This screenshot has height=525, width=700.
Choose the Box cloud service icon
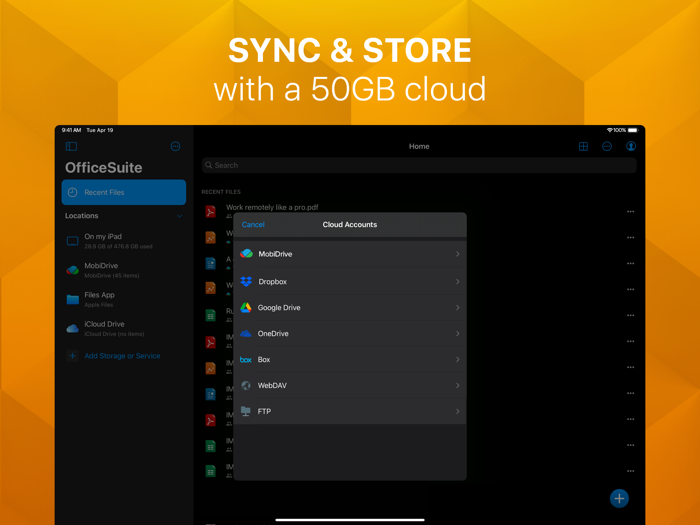pyautogui.click(x=246, y=360)
